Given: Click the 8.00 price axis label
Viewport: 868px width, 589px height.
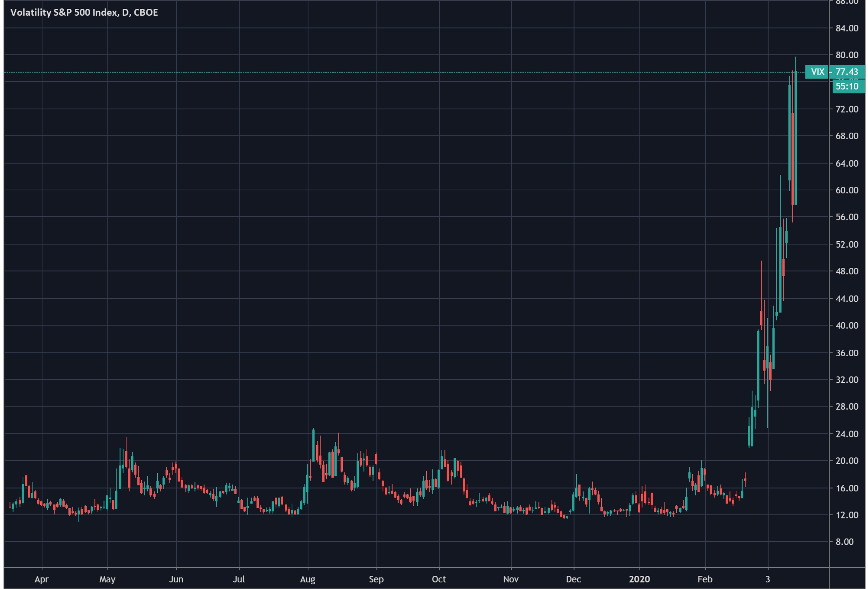Looking at the screenshot, I should tap(845, 541).
